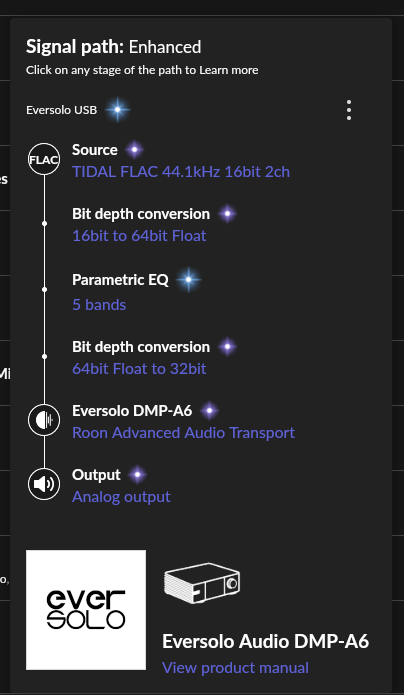
Task: Open the 16bit to 64bit Float conversion details
Action: 139,235
